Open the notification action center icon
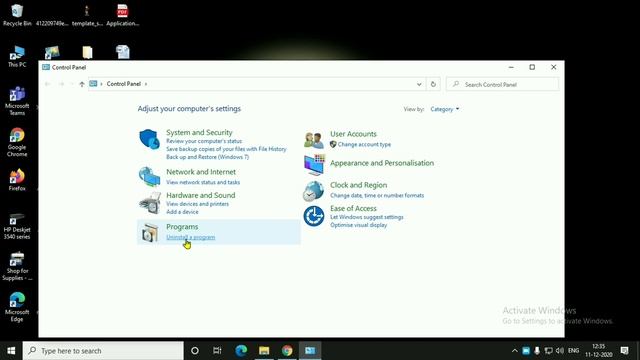640x360 pixels. point(624,350)
